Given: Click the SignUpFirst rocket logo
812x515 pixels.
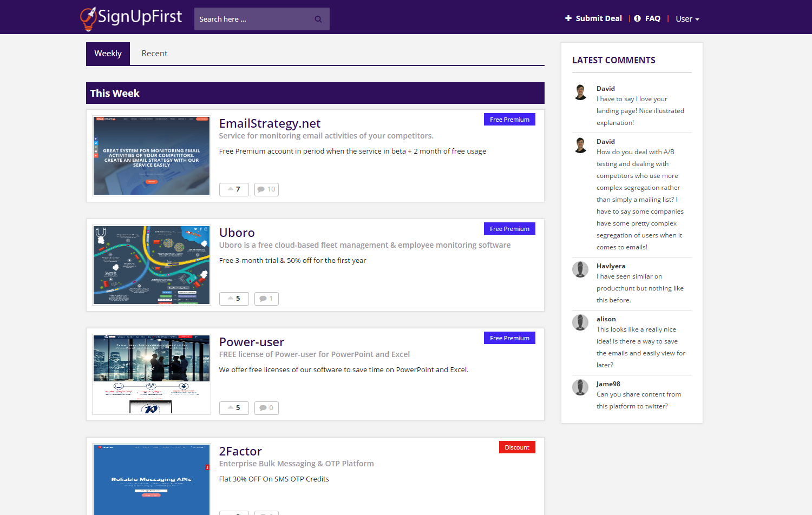Looking at the screenshot, I should pos(131,18).
